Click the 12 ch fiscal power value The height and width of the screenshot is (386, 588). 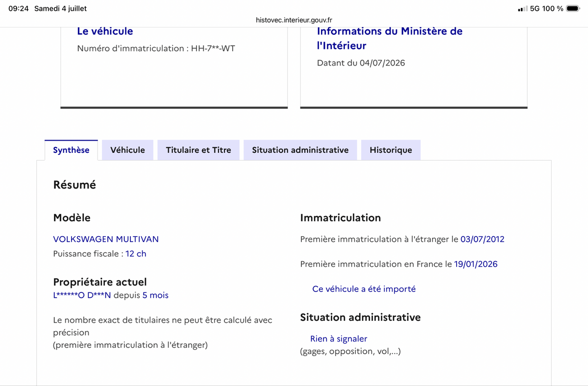[x=136, y=254]
